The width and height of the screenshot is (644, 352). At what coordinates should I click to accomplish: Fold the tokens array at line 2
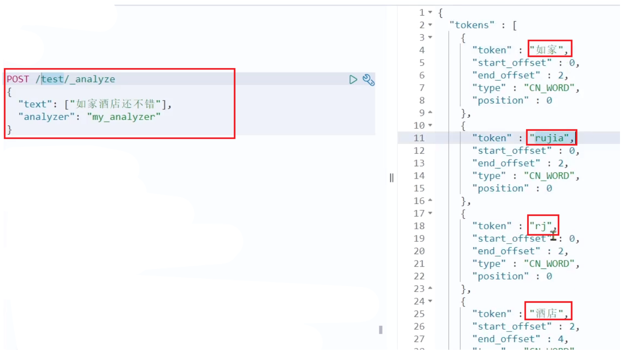click(430, 25)
